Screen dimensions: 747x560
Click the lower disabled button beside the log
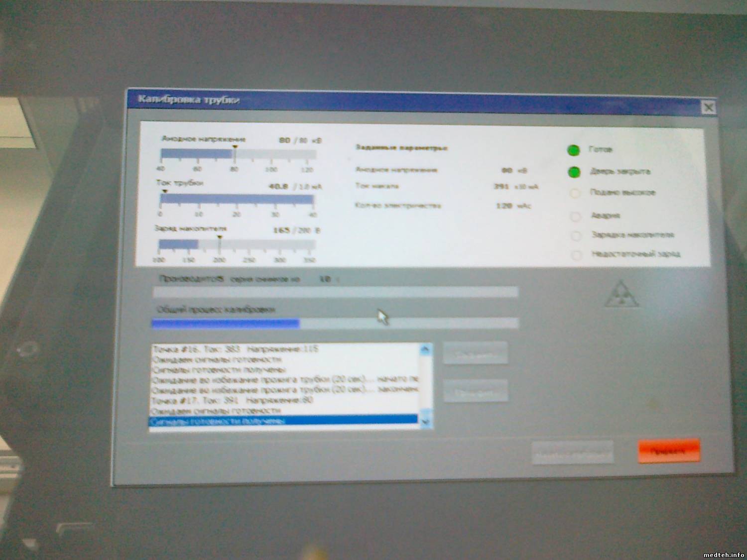point(475,392)
